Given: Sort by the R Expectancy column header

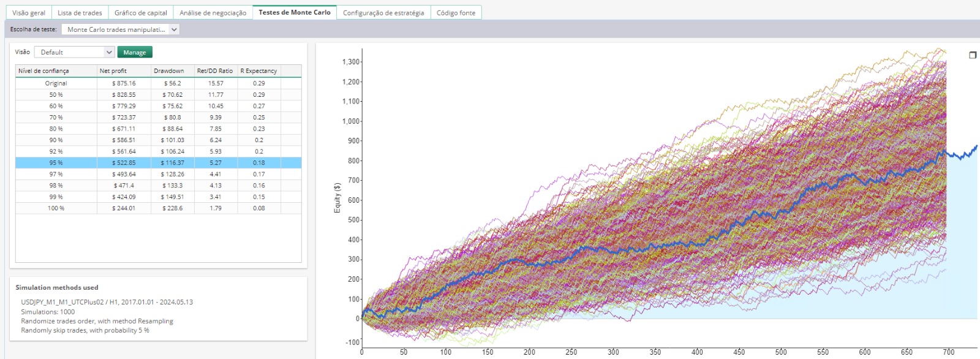Looking at the screenshot, I should [x=259, y=71].
